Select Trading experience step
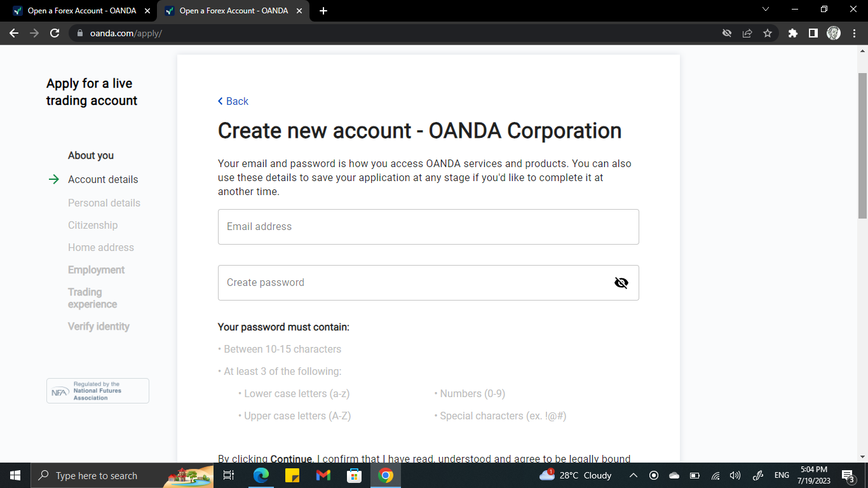The image size is (868, 488). click(92, 298)
